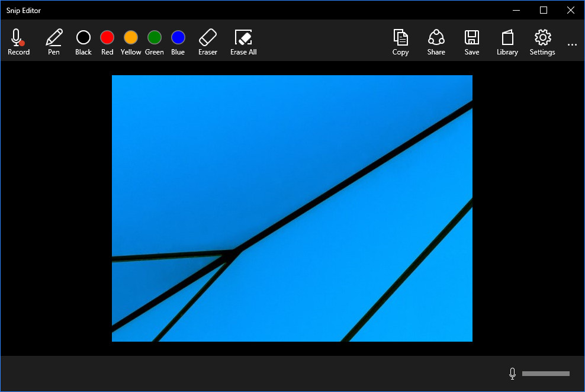This screenshot has height=392, width=585.
Task: Open the Share option
Action: pyautogui.click(x=436, y=42)
